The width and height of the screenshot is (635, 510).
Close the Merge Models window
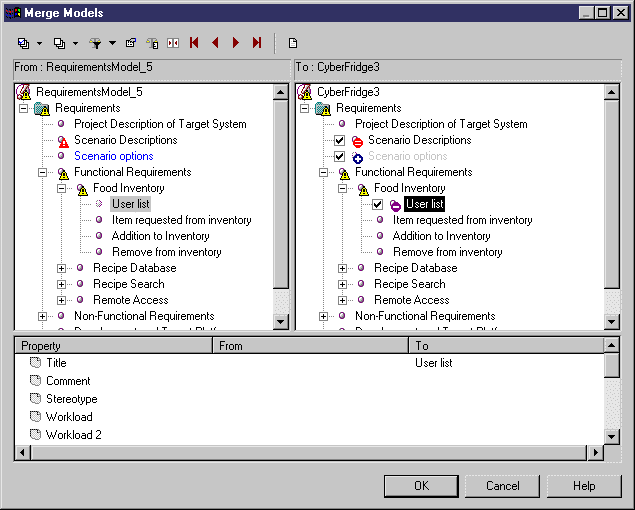(x=620, y=13)
